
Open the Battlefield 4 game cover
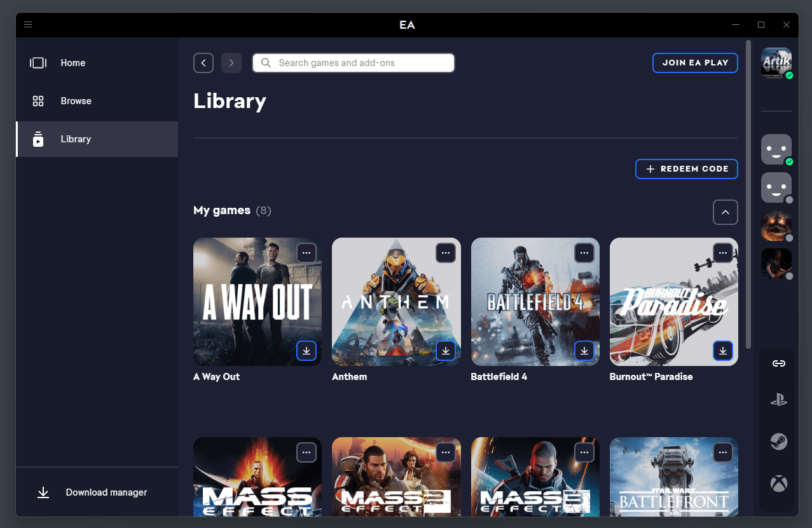coord(535,302)
